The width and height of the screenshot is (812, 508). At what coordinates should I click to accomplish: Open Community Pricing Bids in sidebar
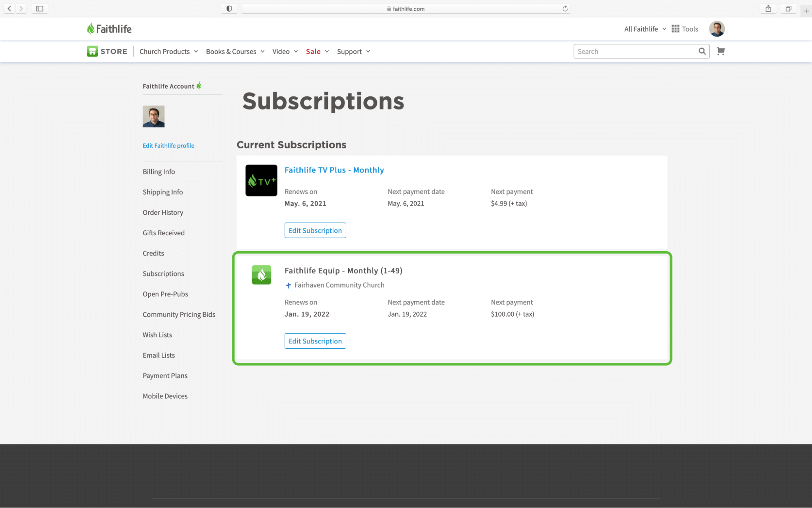click(179, 314)
